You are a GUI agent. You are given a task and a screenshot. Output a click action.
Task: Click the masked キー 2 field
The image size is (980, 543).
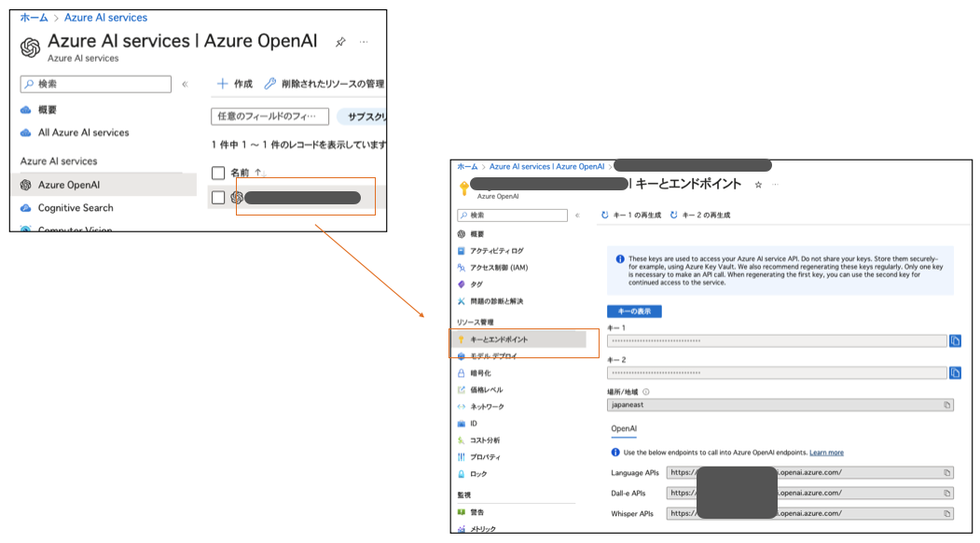pos(777,373)
